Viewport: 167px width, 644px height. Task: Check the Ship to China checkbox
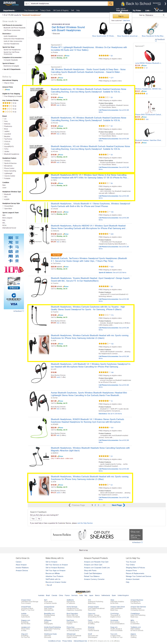coord(3,83)
